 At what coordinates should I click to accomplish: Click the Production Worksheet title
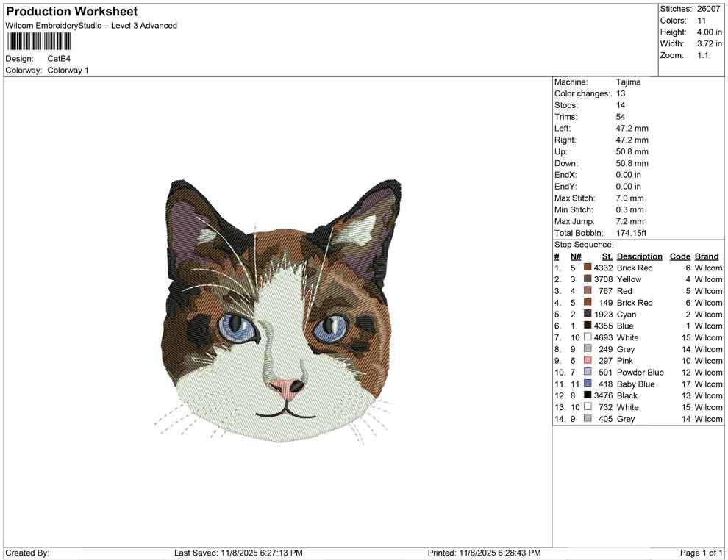tap(71, 11)
